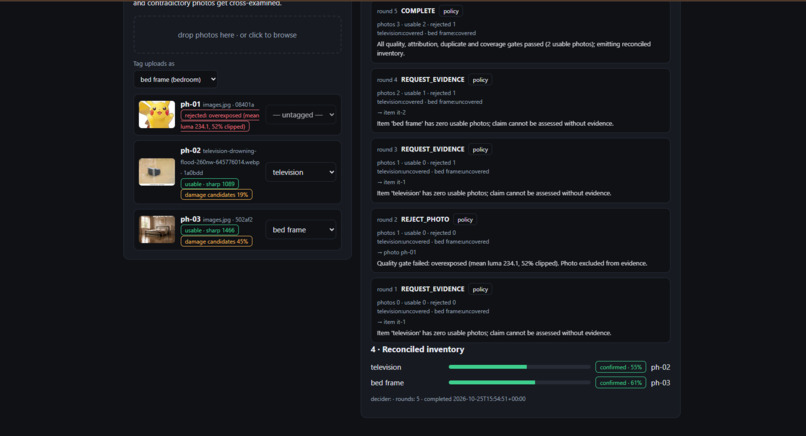
Task: Click the usable sharp 1466 badge
Action: tap(209, 230)
